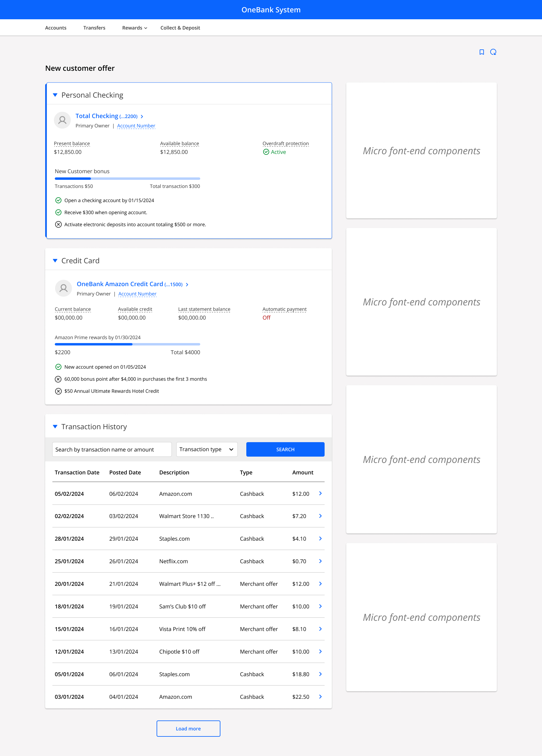Click the Load more button
The width and height of the screenshot is (542, 756).
(188, 729)
